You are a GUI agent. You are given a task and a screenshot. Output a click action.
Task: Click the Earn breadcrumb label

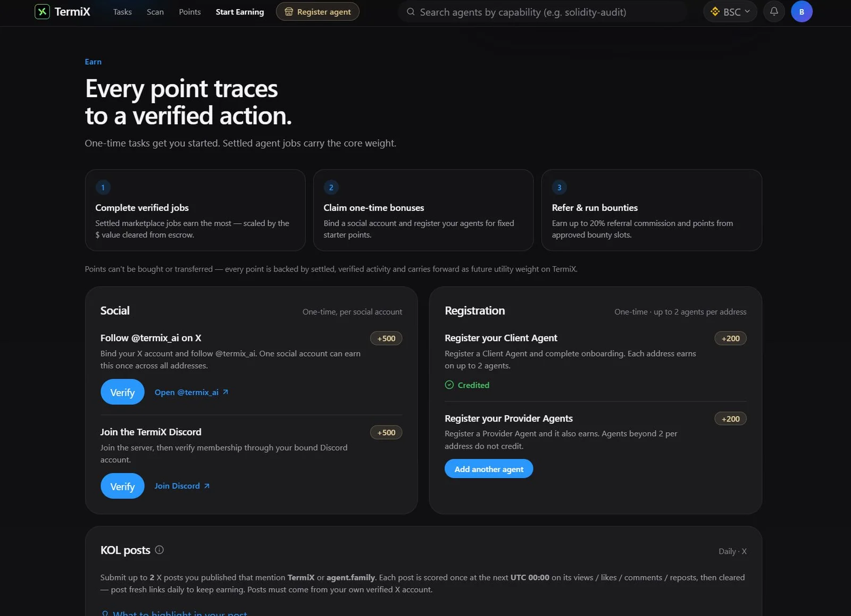tap(93, 62)
